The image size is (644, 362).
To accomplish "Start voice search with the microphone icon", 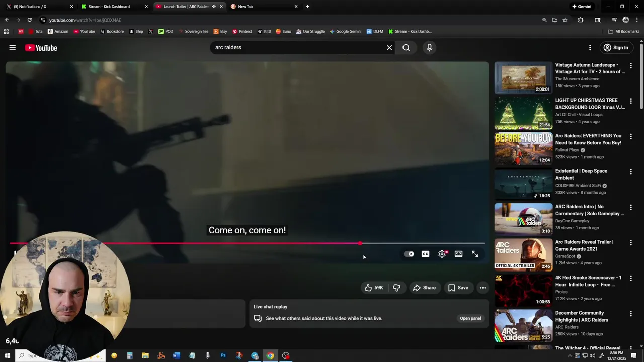I will coord(429,48).
